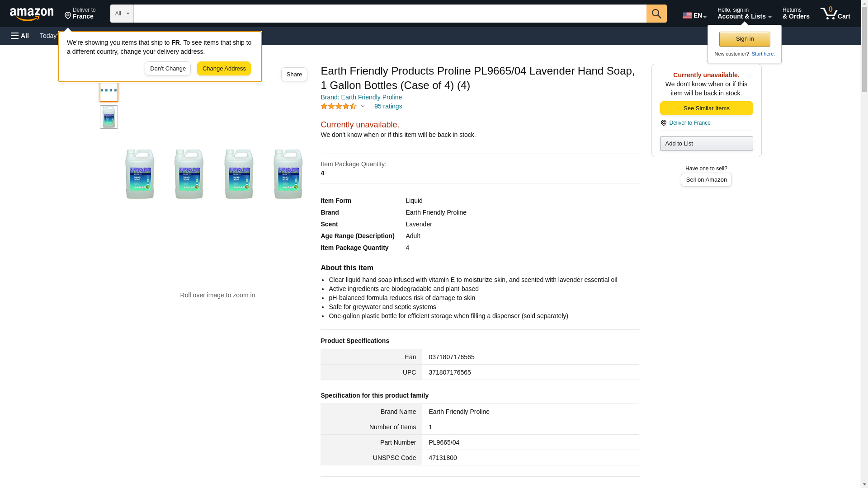The height and width of the screenshot is (488, 868).
Task: Expand the search category All dropdown
Action: [x=122, y=14]
